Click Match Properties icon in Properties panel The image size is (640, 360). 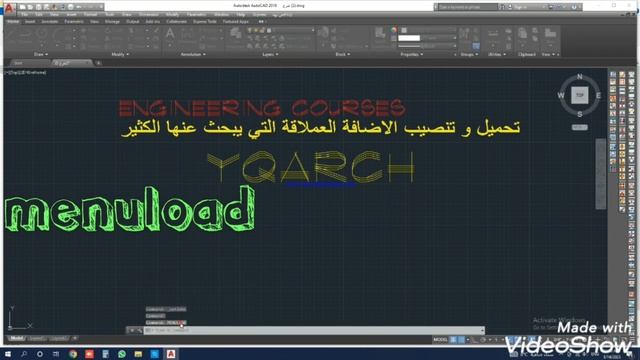(x=380, y=34)
